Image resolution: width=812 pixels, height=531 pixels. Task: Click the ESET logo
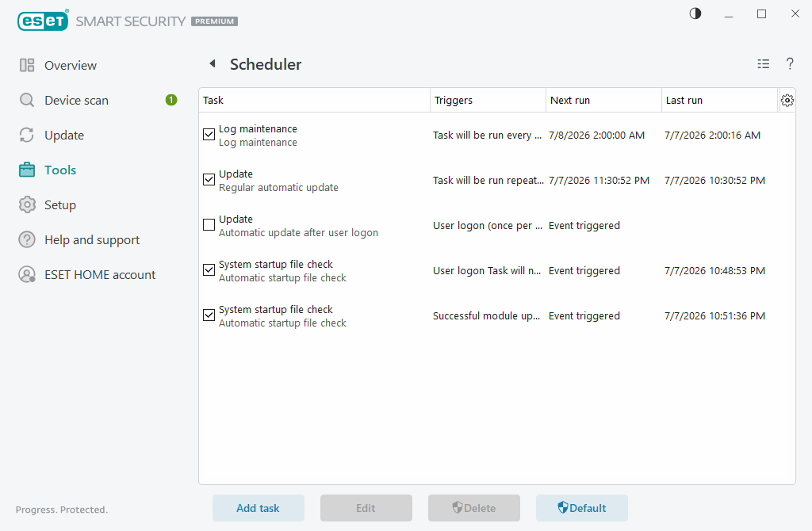[43, 21]
